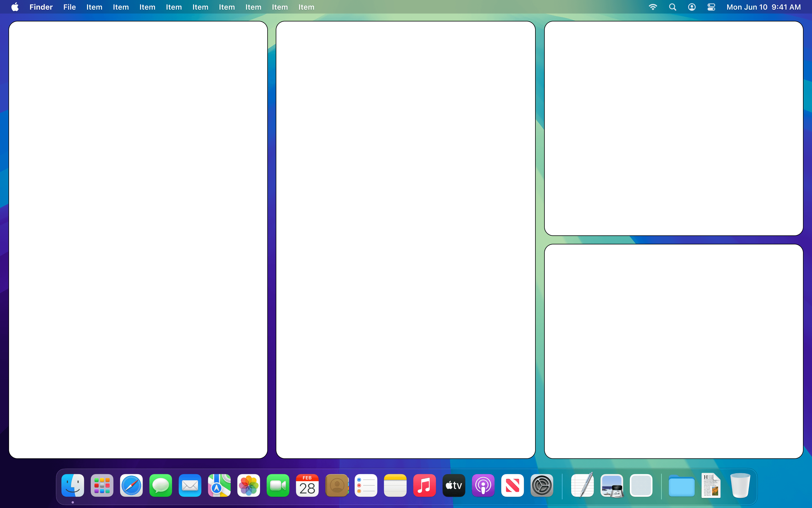
Task: Launch Maps from the Dock
Action: 219,485
